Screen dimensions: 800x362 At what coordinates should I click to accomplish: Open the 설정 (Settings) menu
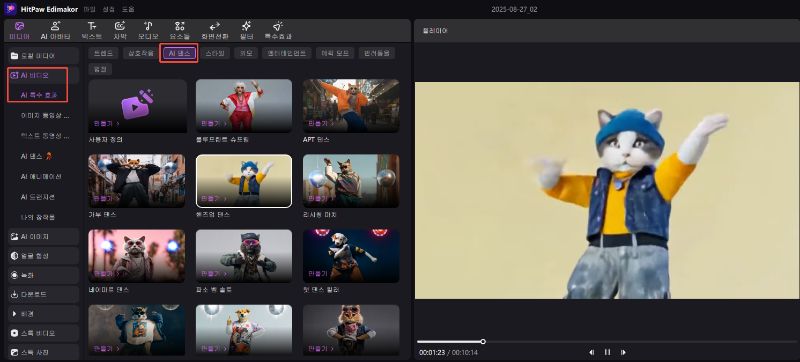(x=108, y=9)
